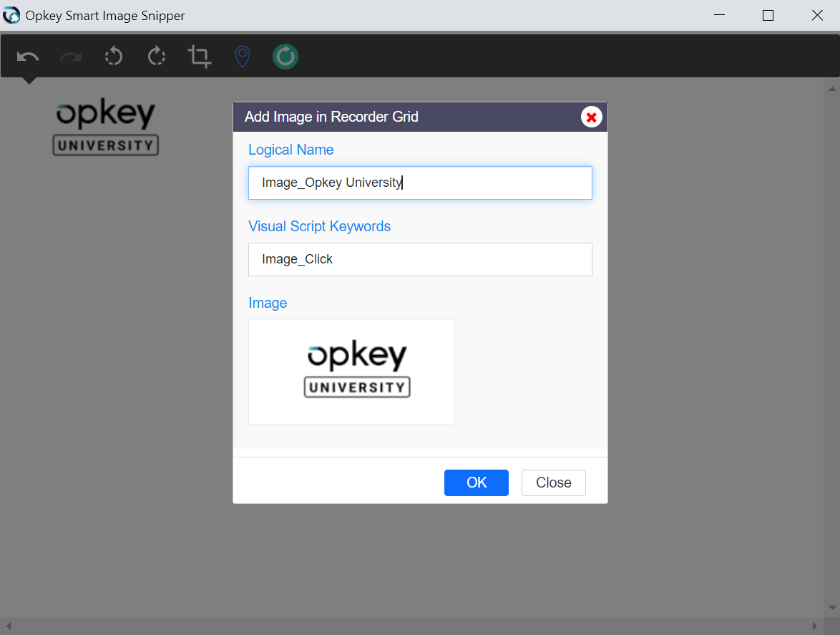This screenshot has width=840, height=635.
Task: Click the Opkey app icon in title bar
Action: click(x=11, y=15)
